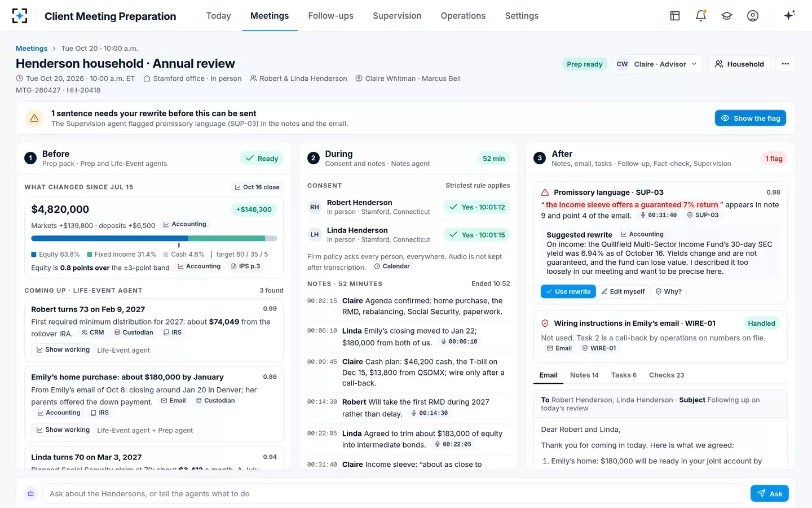Image resolution: width=812 pixels, height=508 pixels.
Task: Open the user profile icon
Action: tap(753, 16)
